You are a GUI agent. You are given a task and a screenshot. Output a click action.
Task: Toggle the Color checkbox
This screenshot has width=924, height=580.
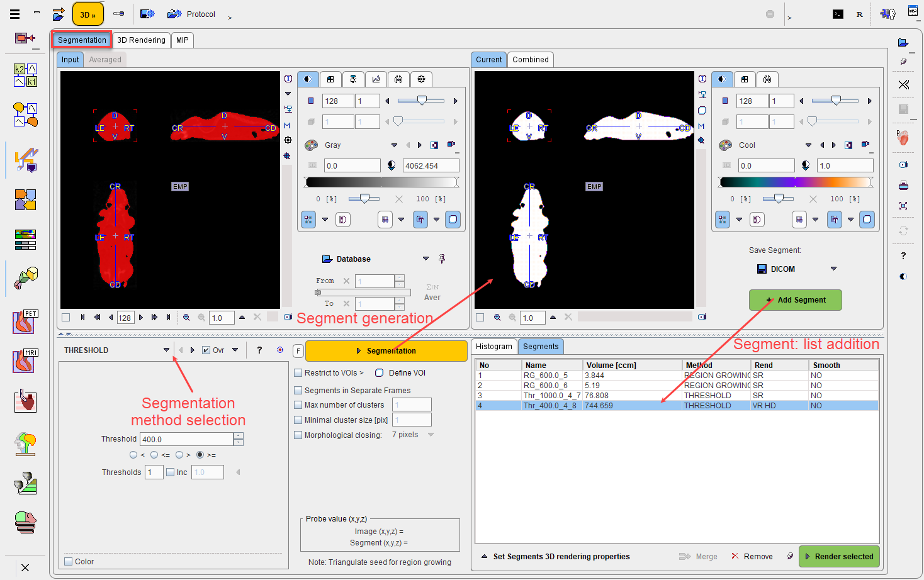click(69, 562)
